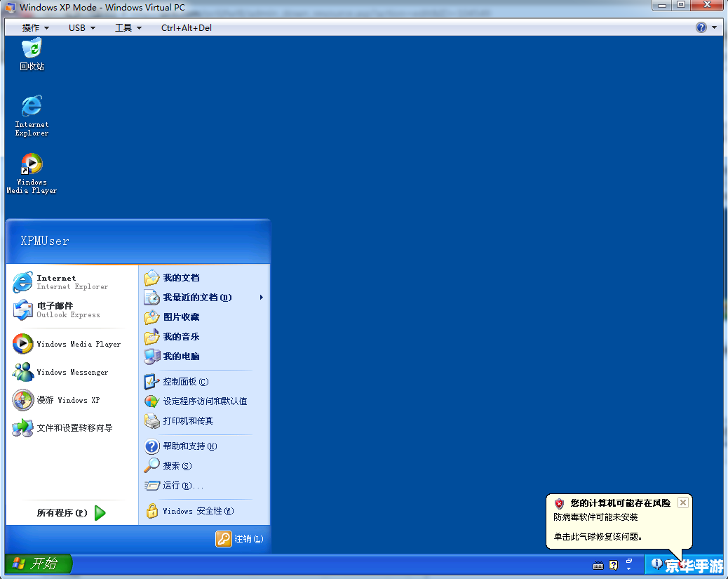The height and width of the screenshot is (579, 728).
Task: Click the keyboard icon in the system tray
Action: point(598,565)
